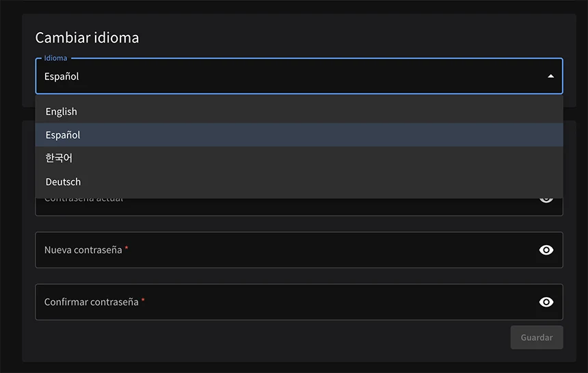Click into the Confirmar contraseña field
This screenshot has height=373, width=588.
pos(308,302)
